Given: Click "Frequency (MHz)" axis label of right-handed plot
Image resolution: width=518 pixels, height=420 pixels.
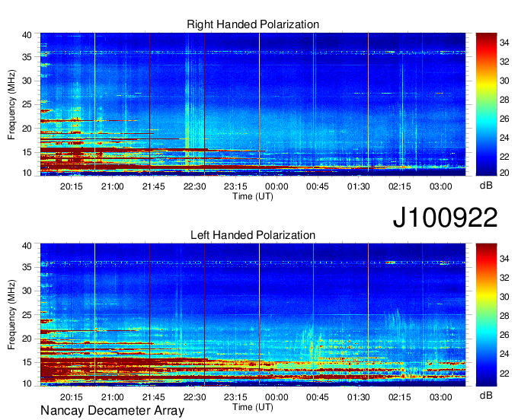Looking at the screenshot, I should (x=11, y=104).
